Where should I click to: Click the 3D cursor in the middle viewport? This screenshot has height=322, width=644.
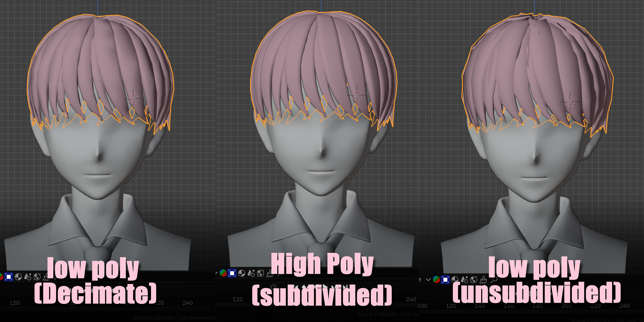click(x=356, y=95)
